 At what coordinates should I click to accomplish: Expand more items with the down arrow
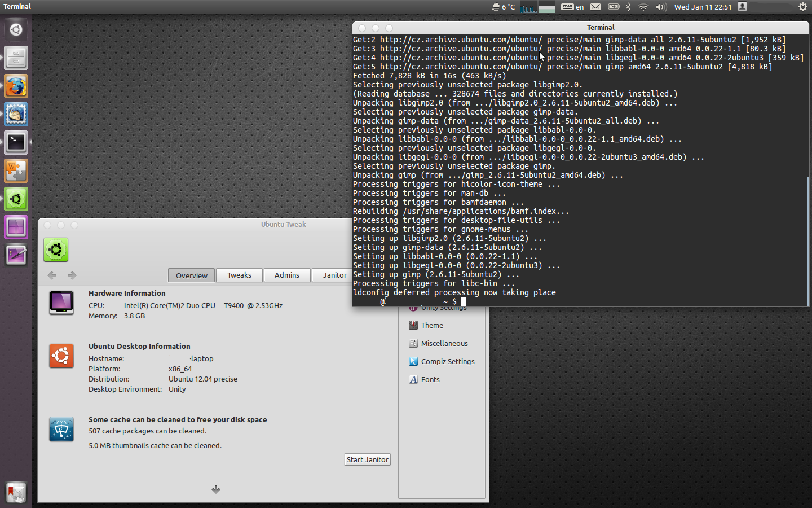(x=216, y=489)
